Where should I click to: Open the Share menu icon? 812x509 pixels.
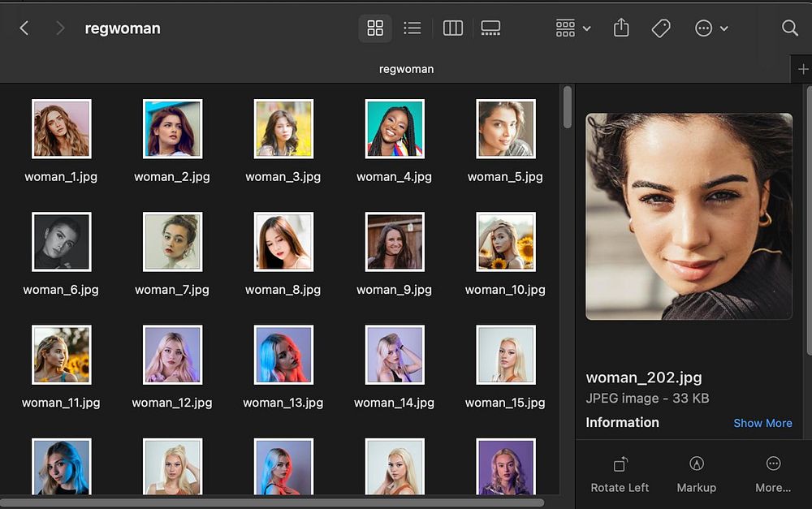(x=621, y=28)
